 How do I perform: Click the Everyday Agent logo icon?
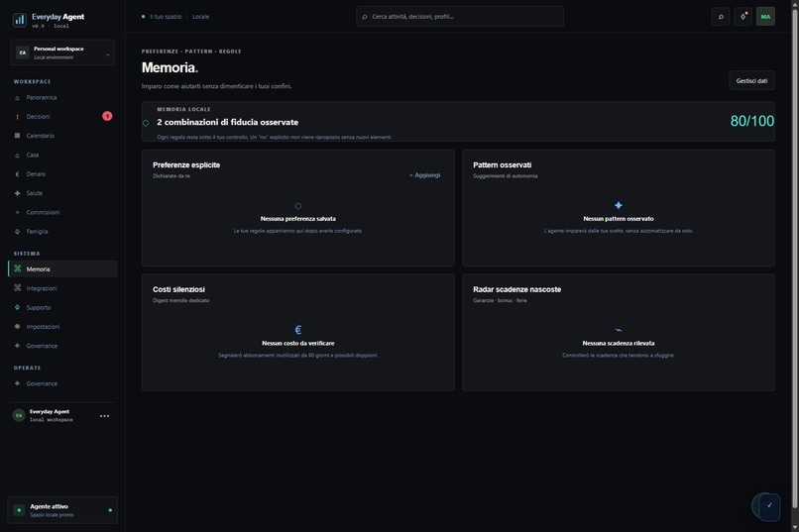click(20, 20)
